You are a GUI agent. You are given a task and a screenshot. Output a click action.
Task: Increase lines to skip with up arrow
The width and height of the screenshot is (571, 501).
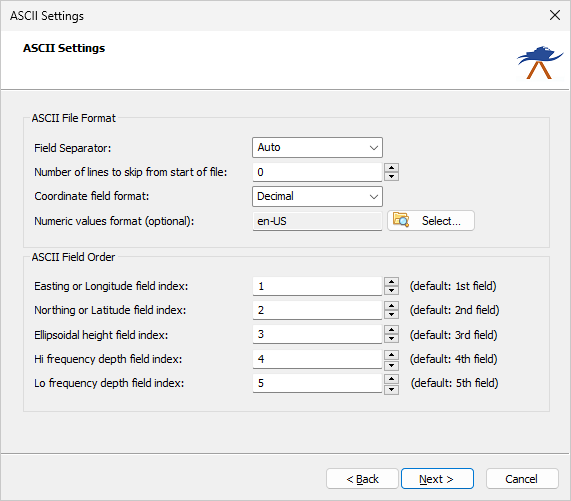pyautogui.click(x=391, y=168)
